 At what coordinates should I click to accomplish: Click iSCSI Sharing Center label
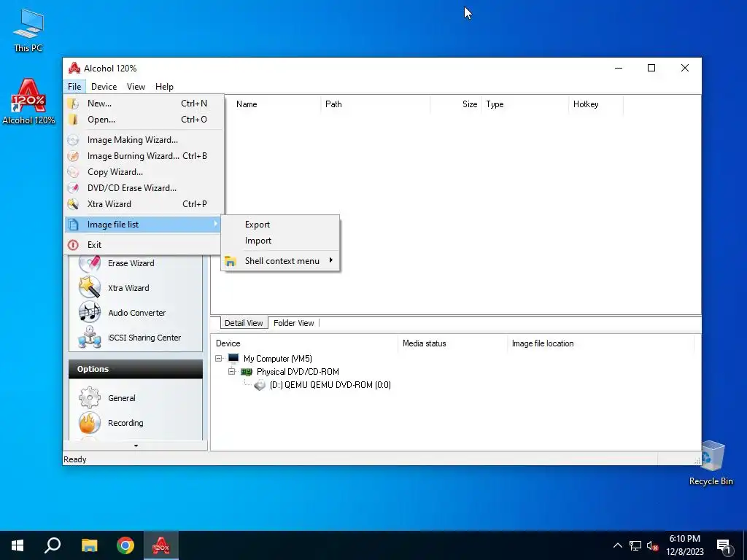tap(144, 338)
